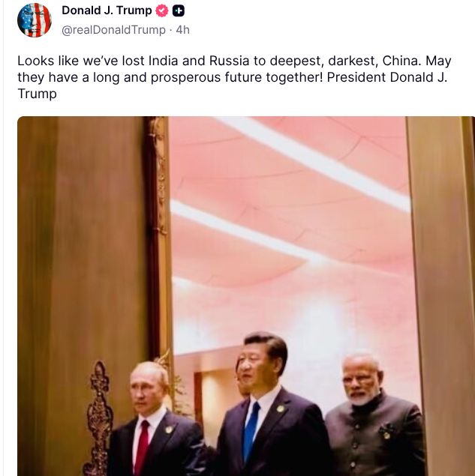The width and height of the screenshot is (475, 476).
Task: Click the red necktie in the photo
Action: (142, 448)
